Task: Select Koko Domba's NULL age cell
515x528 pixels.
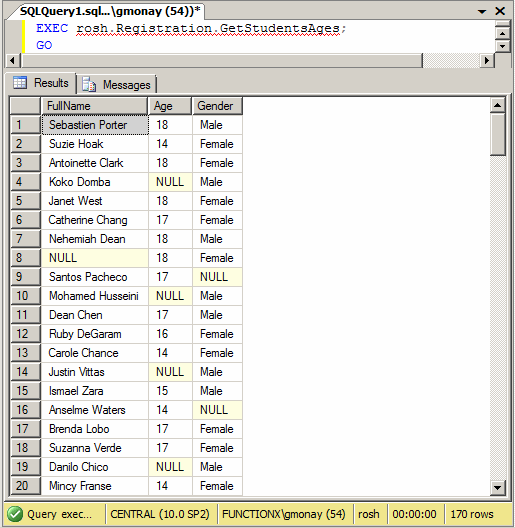Action: click(170, 182)
